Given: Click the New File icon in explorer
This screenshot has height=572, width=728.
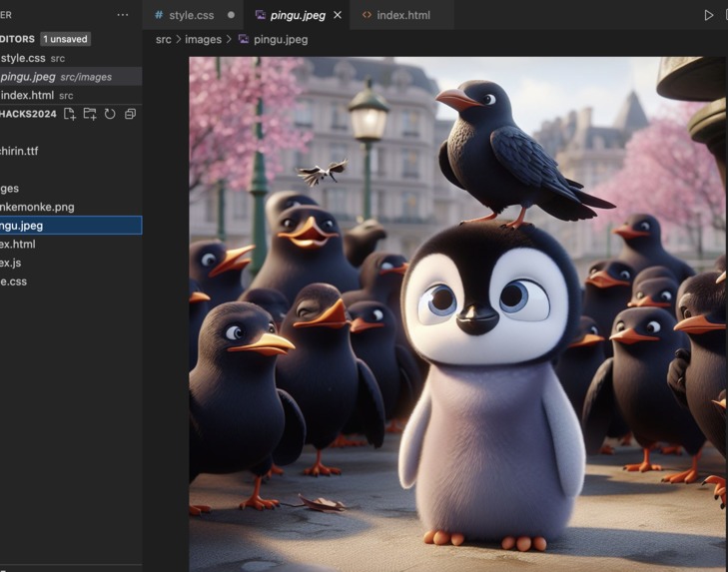Looking at the screenshot, I should pos(70,114).
